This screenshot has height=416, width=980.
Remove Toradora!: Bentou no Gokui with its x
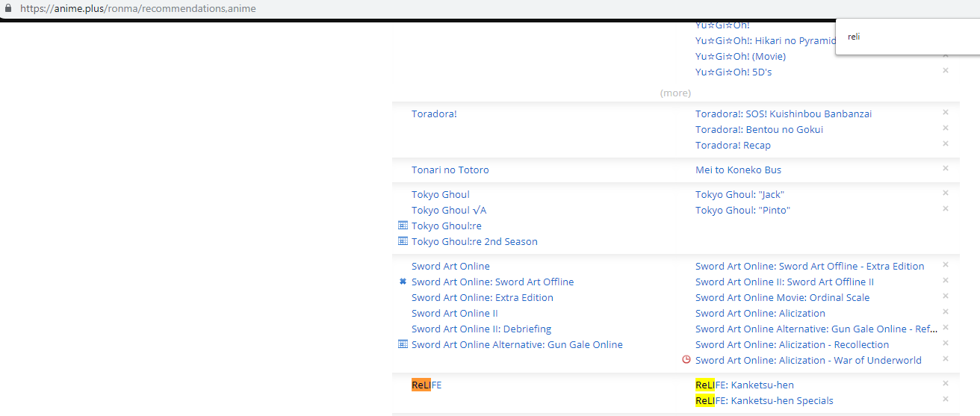[x=946, y=128]
